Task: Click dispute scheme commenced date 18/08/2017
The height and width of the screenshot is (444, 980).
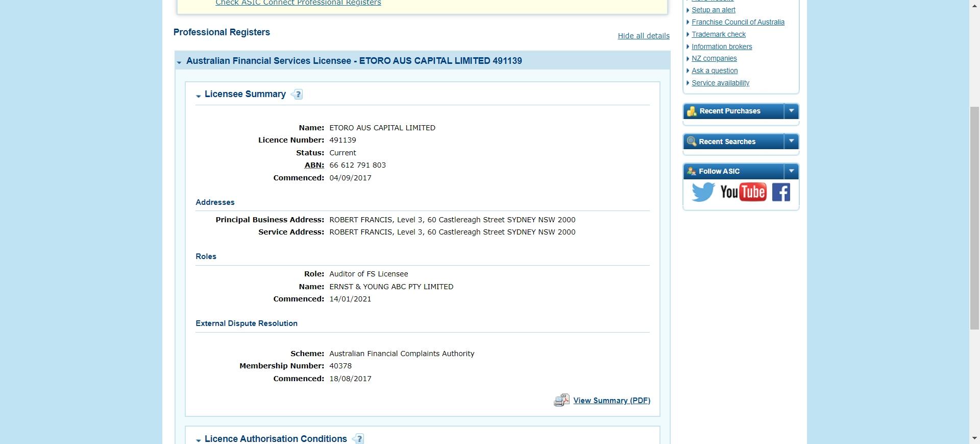Action: tap(350, 379)
